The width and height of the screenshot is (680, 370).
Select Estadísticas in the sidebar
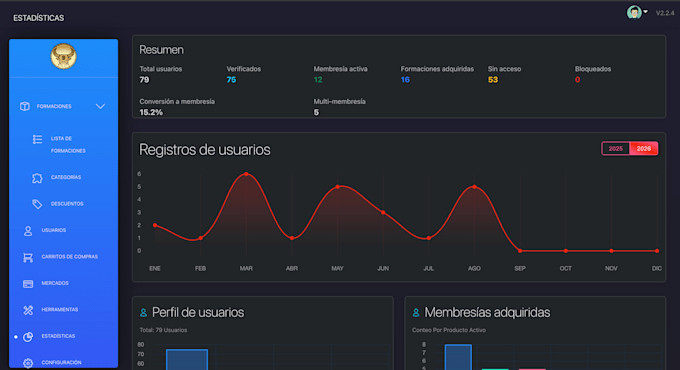(59, 336)
